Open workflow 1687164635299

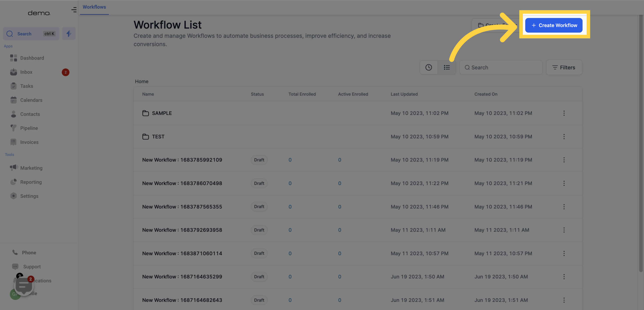pyautogui.click(x=182, y=277)
